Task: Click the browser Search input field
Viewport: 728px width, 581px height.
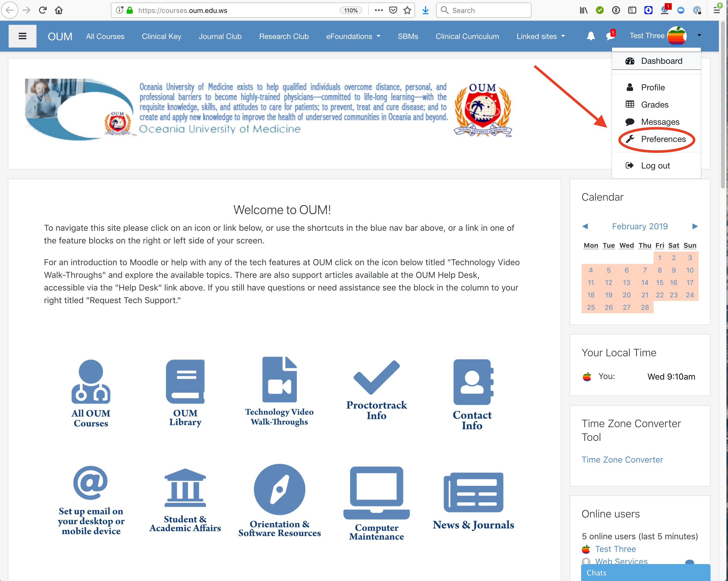Action: tap(486, 10)
